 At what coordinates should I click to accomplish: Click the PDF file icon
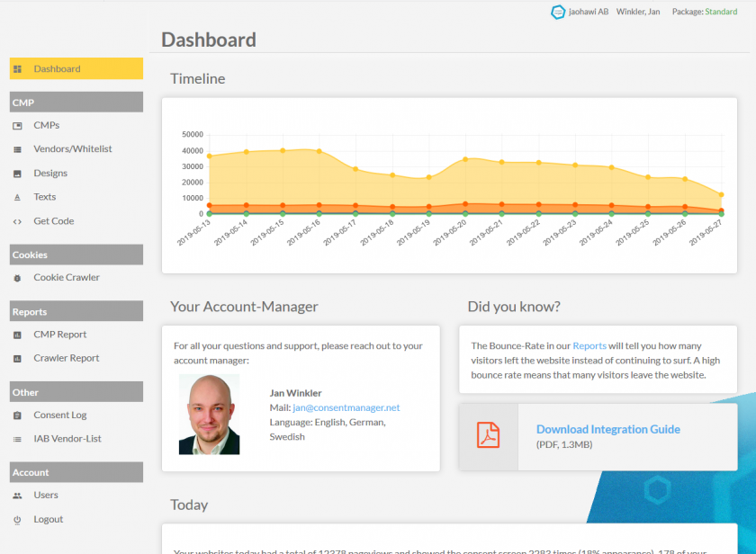click(488, 435)
